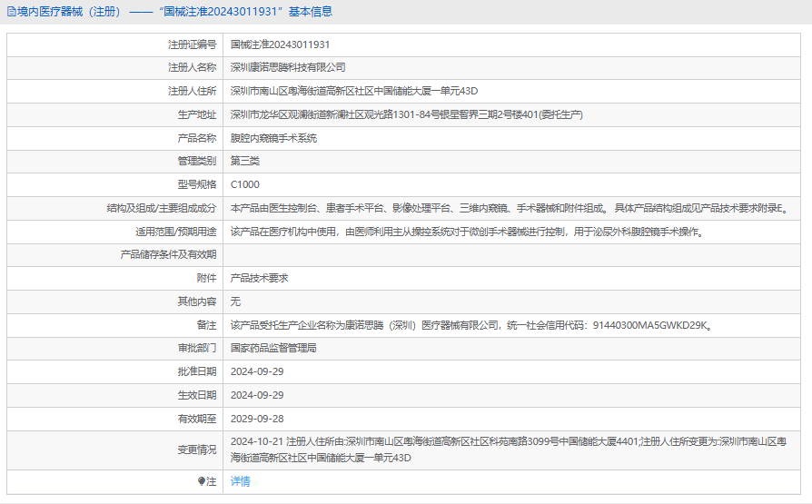Click the page title 境内医疗器械（注册）基本信息

174,12
